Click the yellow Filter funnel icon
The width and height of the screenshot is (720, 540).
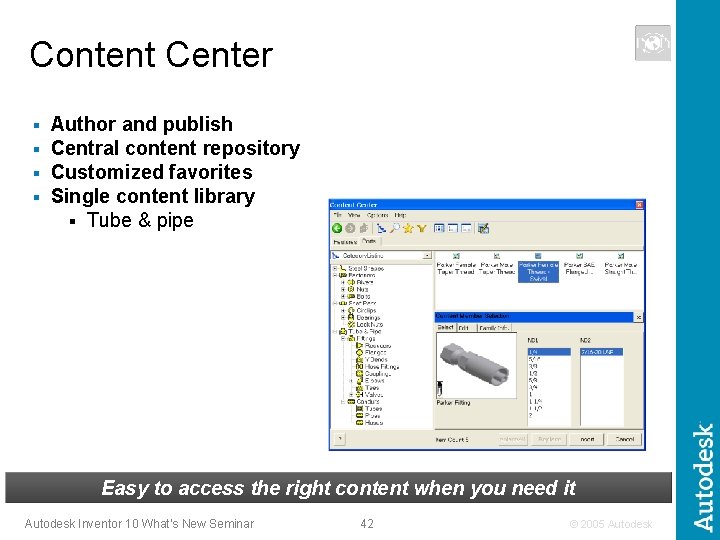[421, 228]
